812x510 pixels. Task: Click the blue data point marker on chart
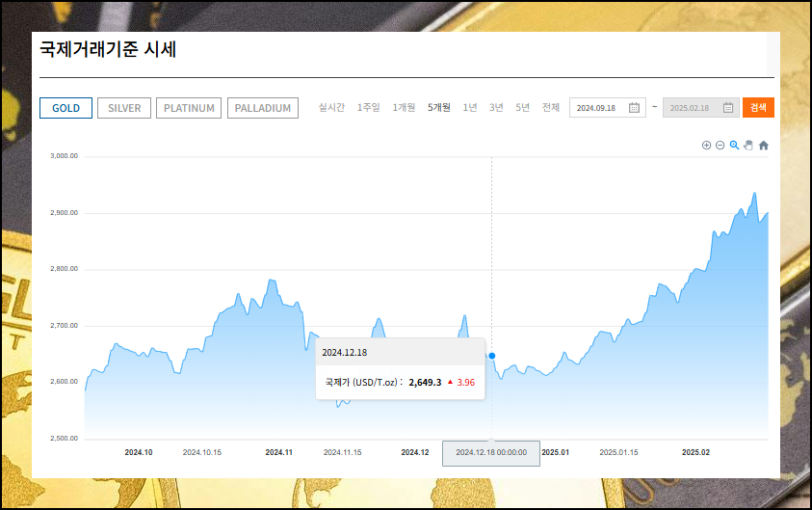[x=492, y=356]
